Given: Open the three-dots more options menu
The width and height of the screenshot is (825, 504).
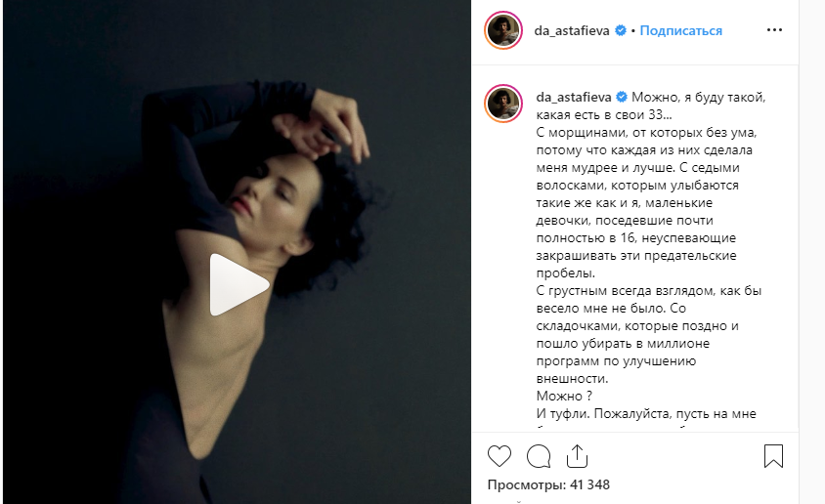Looking at the screenshot, I should [x=774, y=30].
